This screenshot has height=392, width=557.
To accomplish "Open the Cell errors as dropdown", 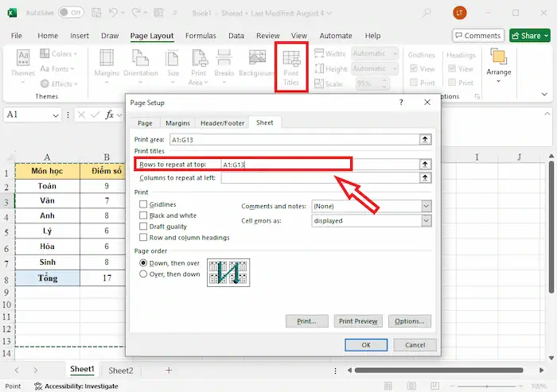I will pyautogui.click(x=426, y=220).
